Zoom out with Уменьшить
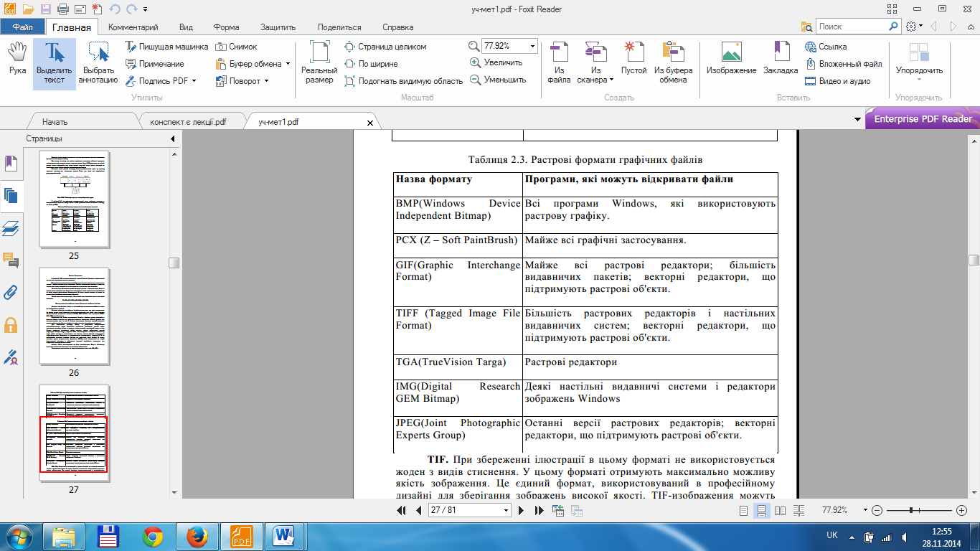 [x=498, y=80]
